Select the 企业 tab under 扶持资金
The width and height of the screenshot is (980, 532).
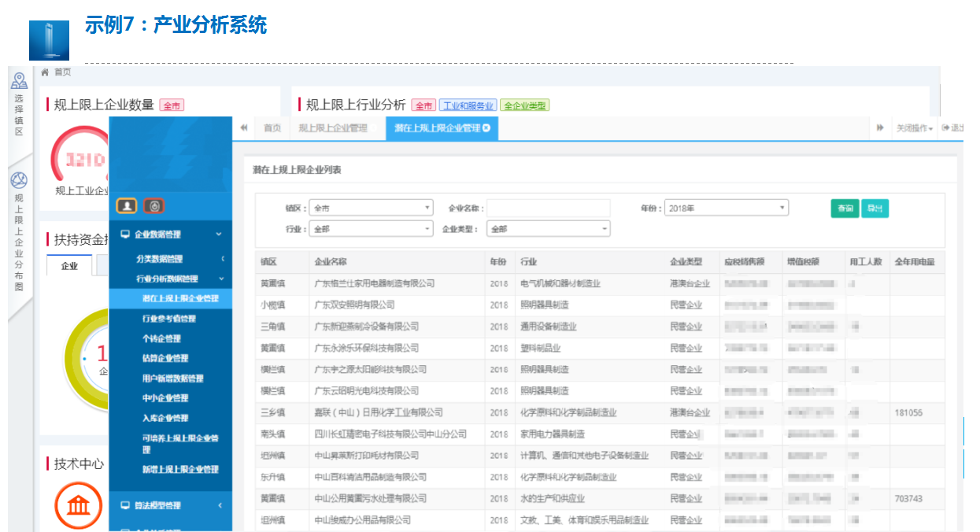(69, 266)
